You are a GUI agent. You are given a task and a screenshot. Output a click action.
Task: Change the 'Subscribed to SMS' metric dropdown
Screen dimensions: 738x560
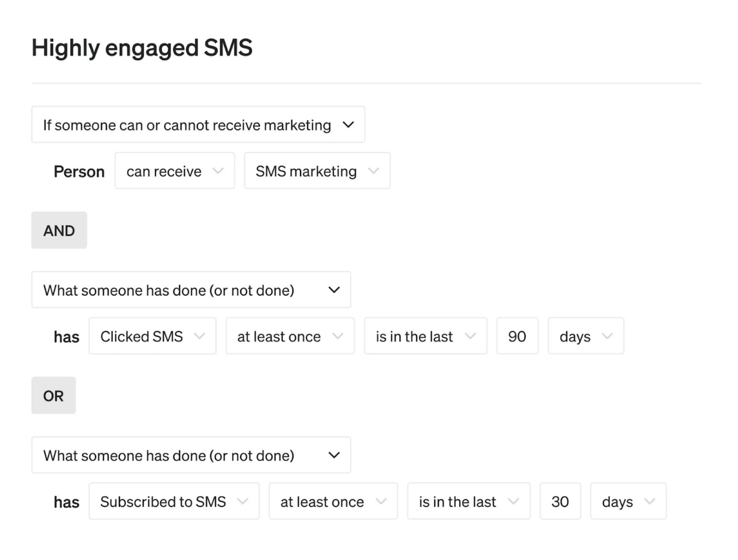[x=174, y=501]
